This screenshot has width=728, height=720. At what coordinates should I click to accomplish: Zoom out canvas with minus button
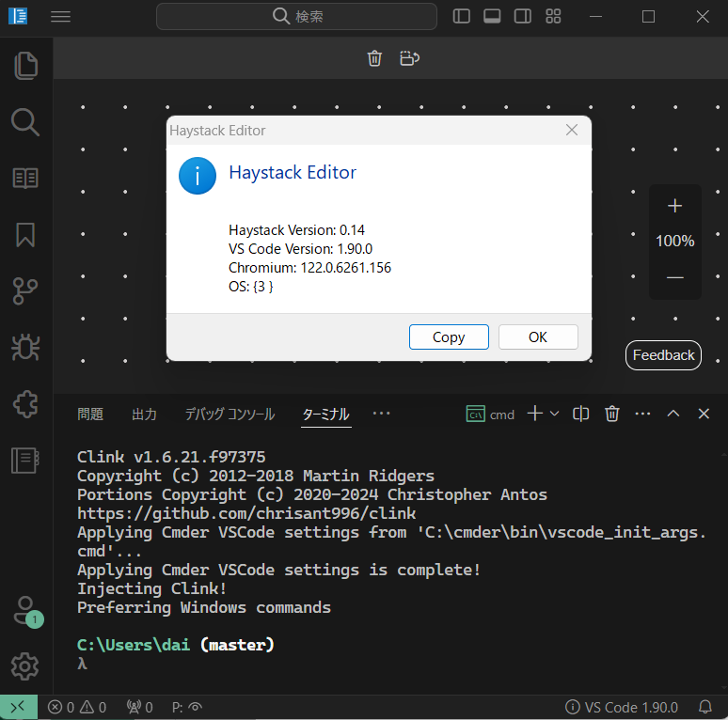pyautogui.click(x=675, y=277)
